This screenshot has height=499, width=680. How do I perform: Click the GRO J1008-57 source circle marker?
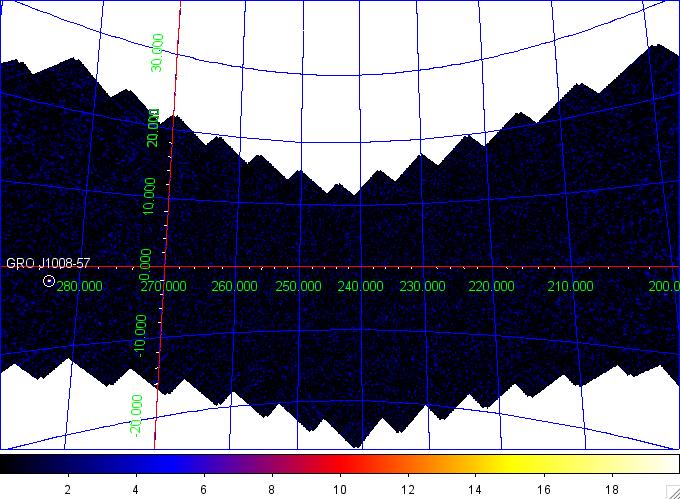49,281
